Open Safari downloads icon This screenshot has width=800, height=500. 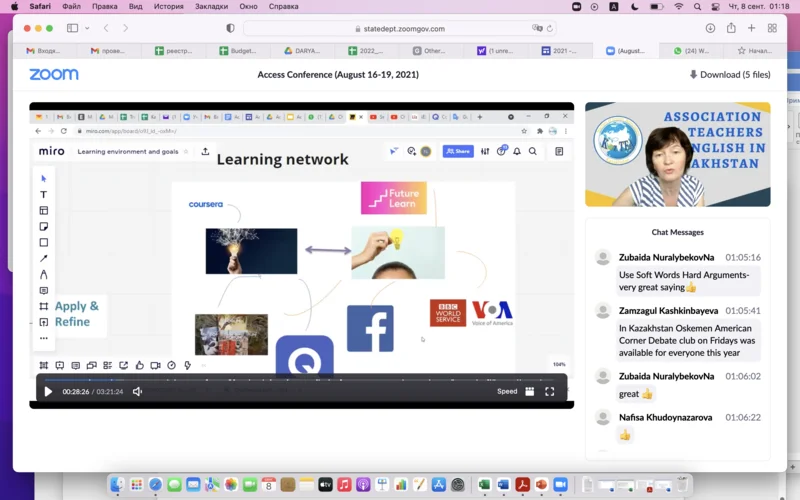[710, 28]
